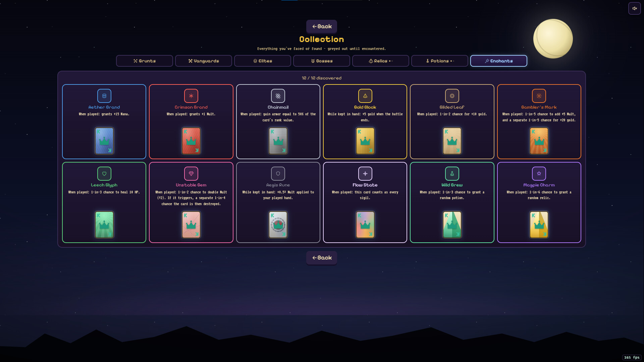
Task: Click the '12 / 12 discovered' counter text
Action: pos(322,78)
